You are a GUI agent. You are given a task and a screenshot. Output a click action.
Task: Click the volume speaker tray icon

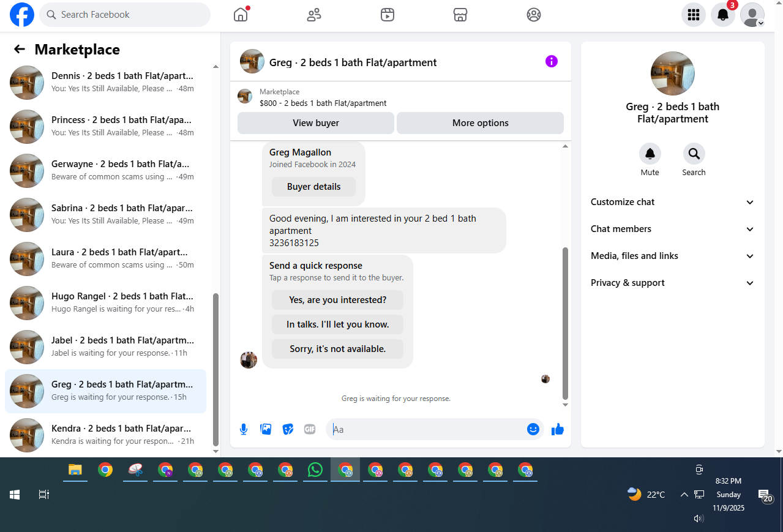tap(699, 518)
